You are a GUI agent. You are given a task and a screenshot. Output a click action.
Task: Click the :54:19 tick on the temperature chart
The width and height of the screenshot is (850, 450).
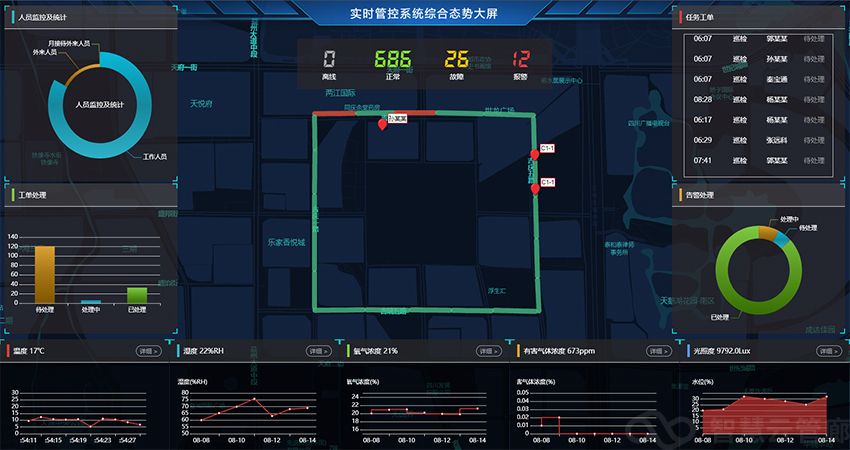click(x=77, y=440)
